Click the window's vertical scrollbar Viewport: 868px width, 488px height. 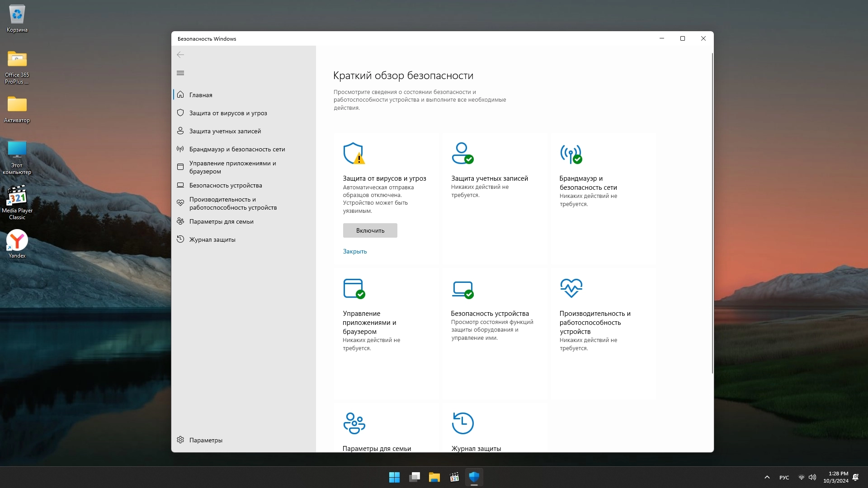(x=712, y=212)
